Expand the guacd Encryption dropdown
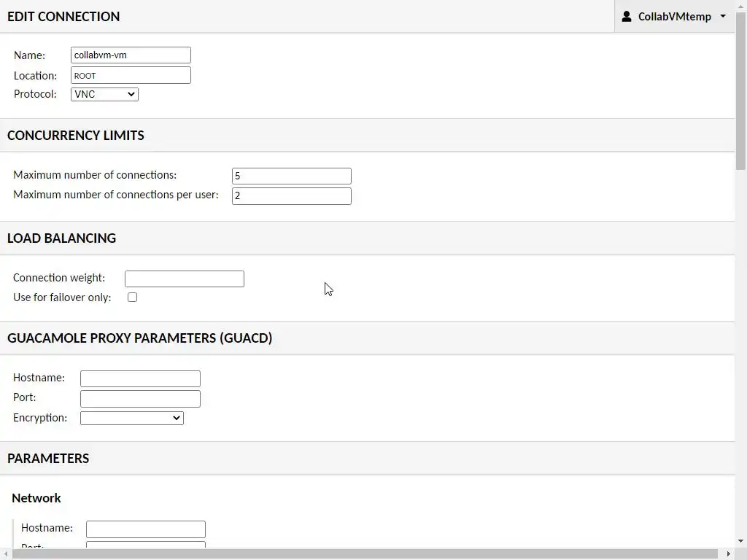The height and width of the screenshot is (560, 747). 131,418
